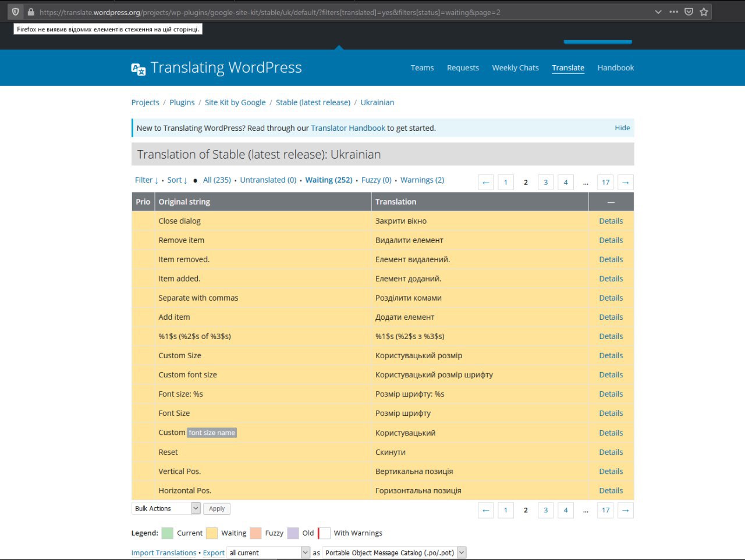Go to page 17 in bottom pagination

point(605,511)
